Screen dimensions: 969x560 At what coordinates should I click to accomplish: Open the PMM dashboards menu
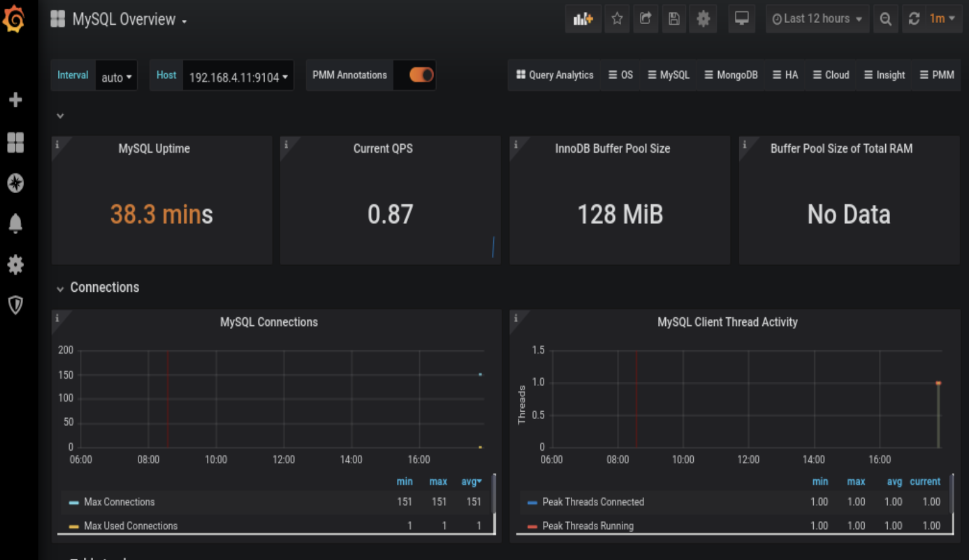(x=937, y=75)
